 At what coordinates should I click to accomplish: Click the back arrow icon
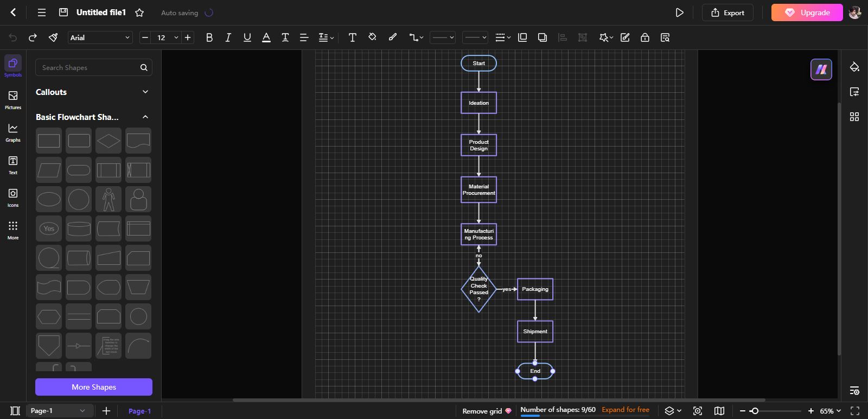point(14,12)
